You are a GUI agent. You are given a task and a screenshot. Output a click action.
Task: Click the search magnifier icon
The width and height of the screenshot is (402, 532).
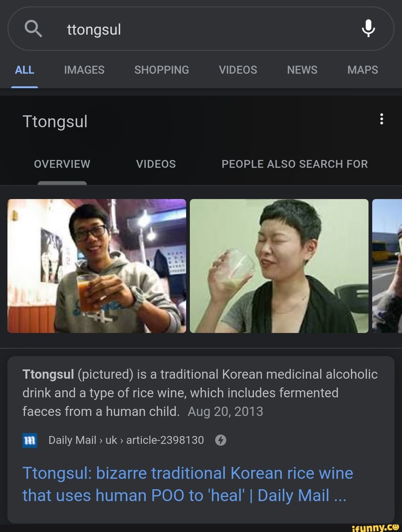tap(34, 29)
